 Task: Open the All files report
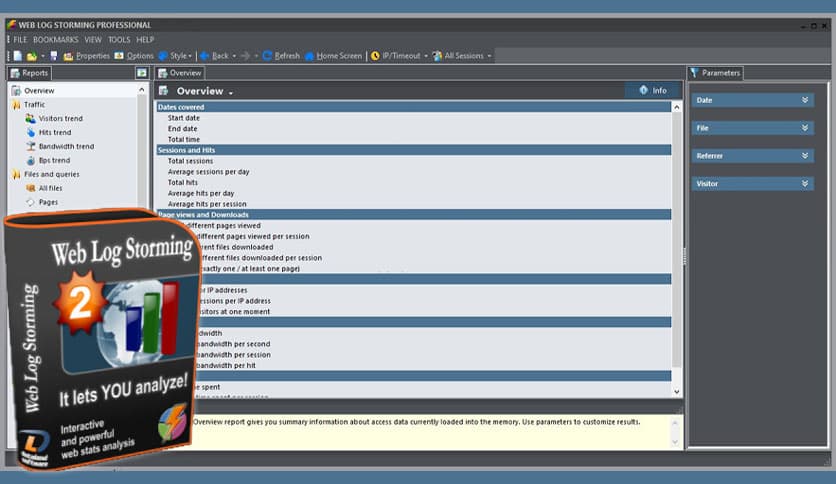[50, 188]
